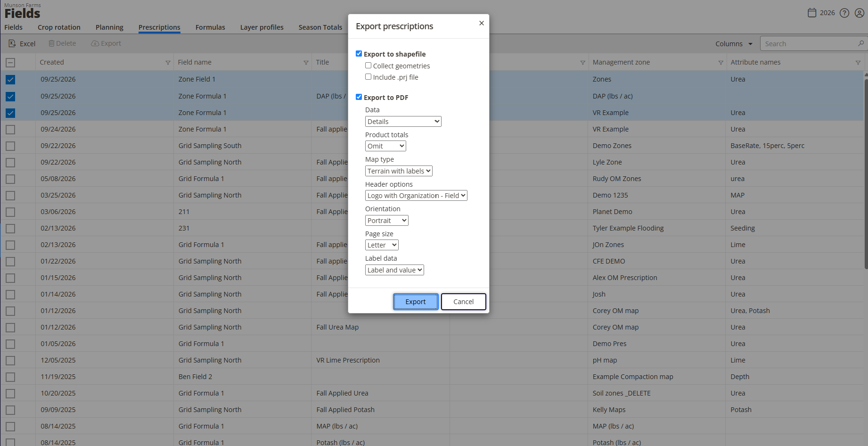Viewport: 868px width, 446px height.
Task: Open the Page size dropdown
Action: tap(382, 245)
